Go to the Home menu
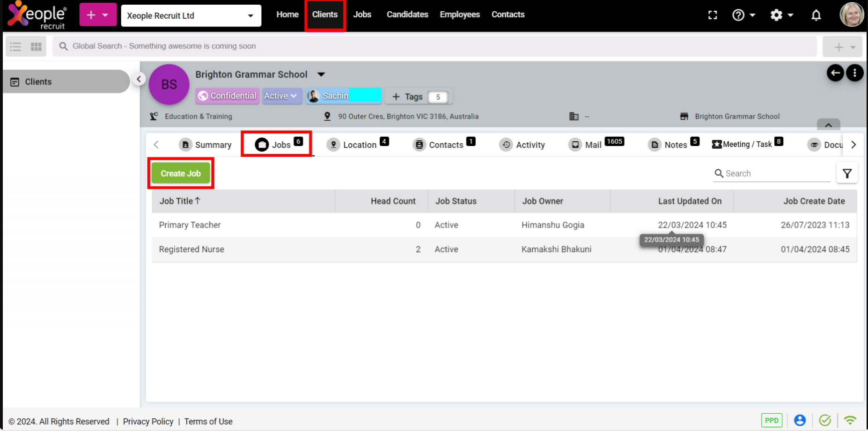 [x=287, y=15]
